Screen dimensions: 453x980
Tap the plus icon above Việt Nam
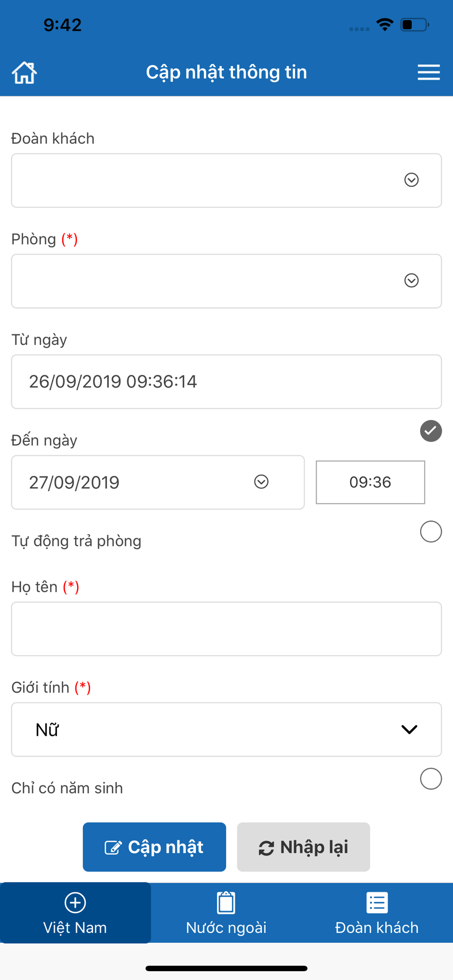point(75,902)
